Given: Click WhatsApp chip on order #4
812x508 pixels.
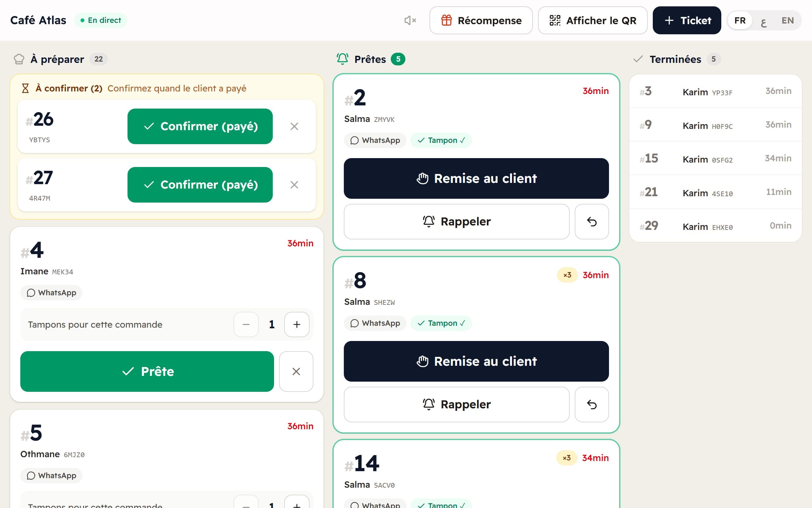Looking at the screenshot, I should 51,293.
